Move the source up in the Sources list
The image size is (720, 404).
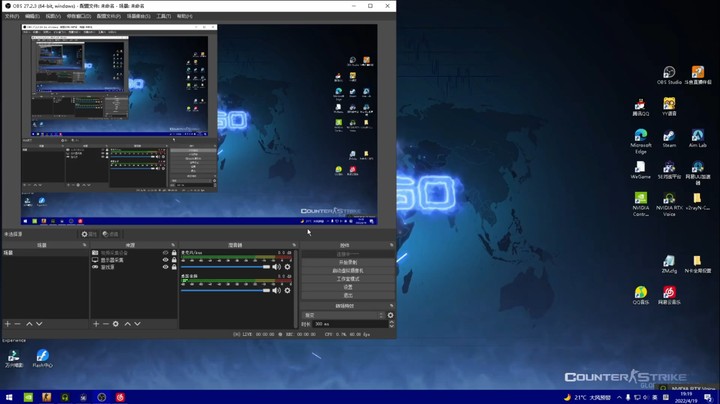[x=128, y=324]
